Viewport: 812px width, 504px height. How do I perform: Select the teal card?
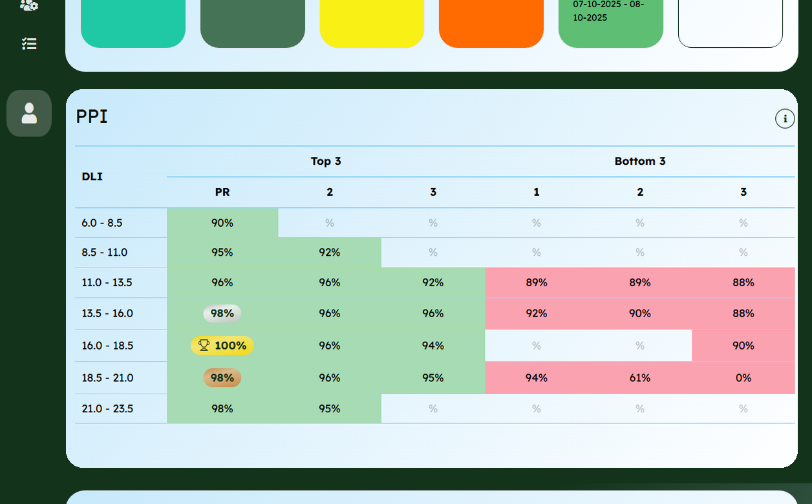133,23
